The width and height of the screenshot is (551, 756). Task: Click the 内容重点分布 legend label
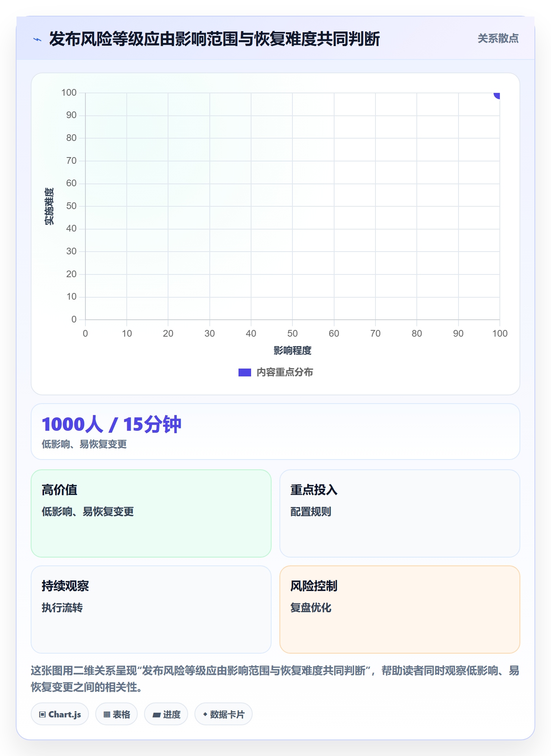point(285,372)
